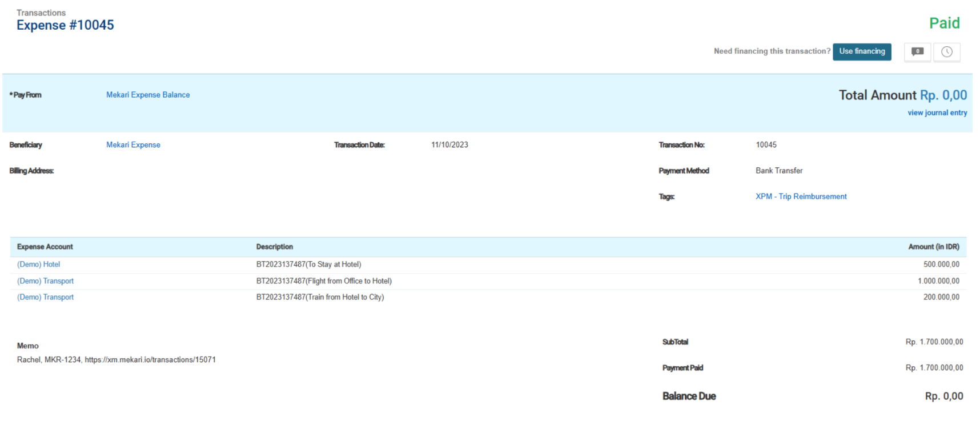Click the memo text with transaction URL
This screenshot has height=421, width=980.
tap(117, 360)
